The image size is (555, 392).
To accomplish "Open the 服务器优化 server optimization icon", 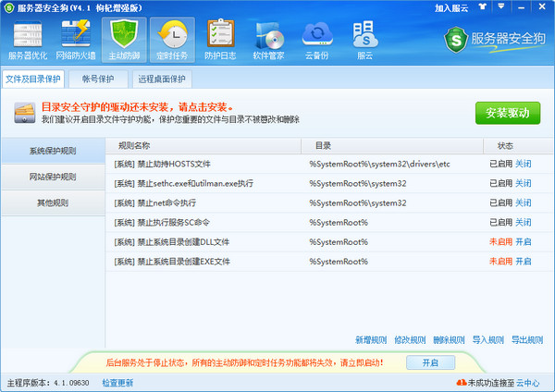I will coord(28,40).
